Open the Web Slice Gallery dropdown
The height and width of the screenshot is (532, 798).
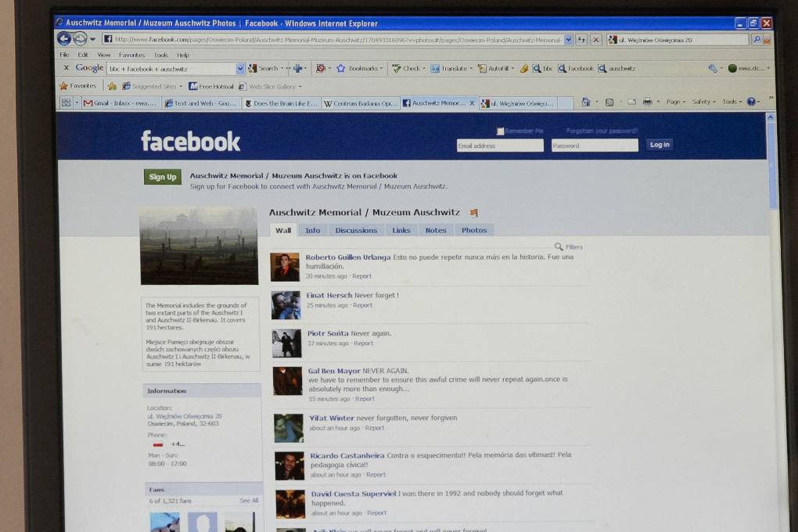tap(300, 87)
